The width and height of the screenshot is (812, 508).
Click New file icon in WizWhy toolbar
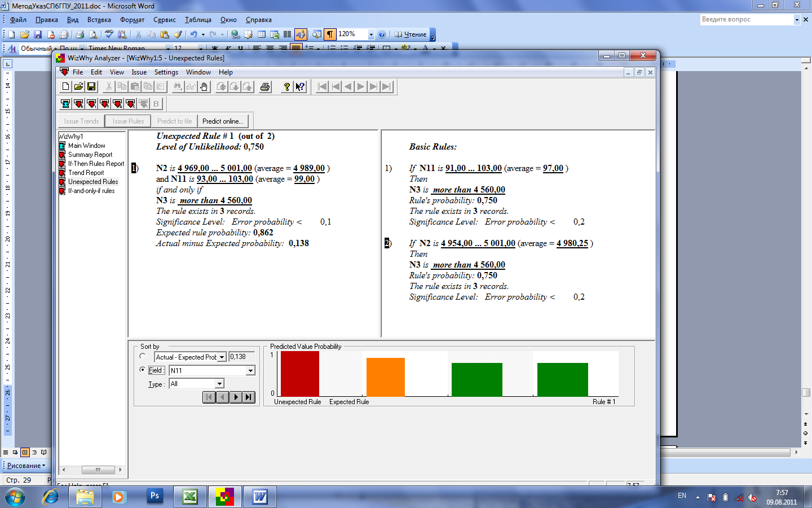coord(65,86)
